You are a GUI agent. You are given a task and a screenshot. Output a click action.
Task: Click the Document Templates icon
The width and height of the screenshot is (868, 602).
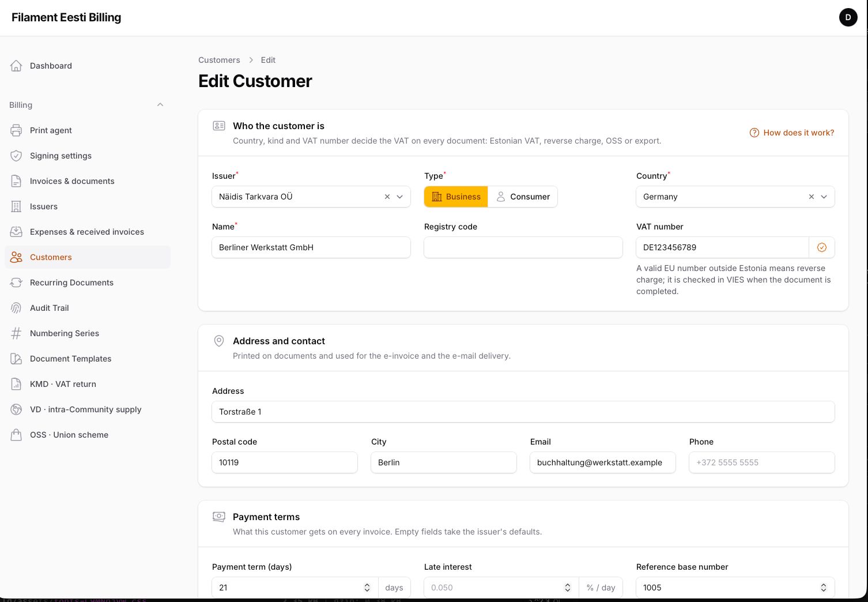[x=16, y=359]
